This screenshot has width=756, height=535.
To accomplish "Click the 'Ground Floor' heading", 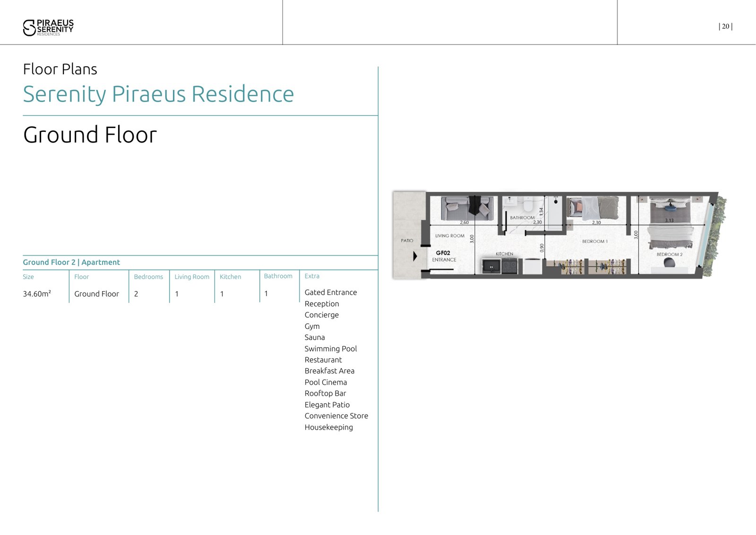I will pos(90,135).
